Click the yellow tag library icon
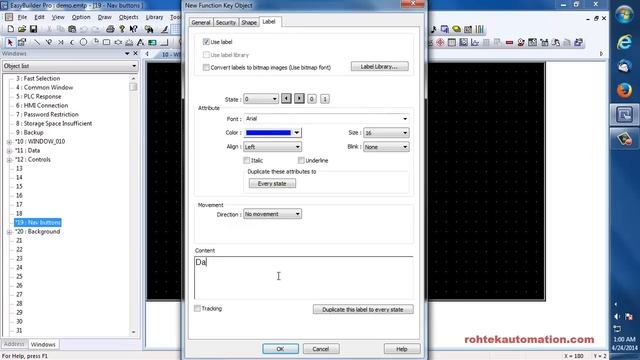Image resolution: width=640 pixels, height=360 pixels. 456,29
